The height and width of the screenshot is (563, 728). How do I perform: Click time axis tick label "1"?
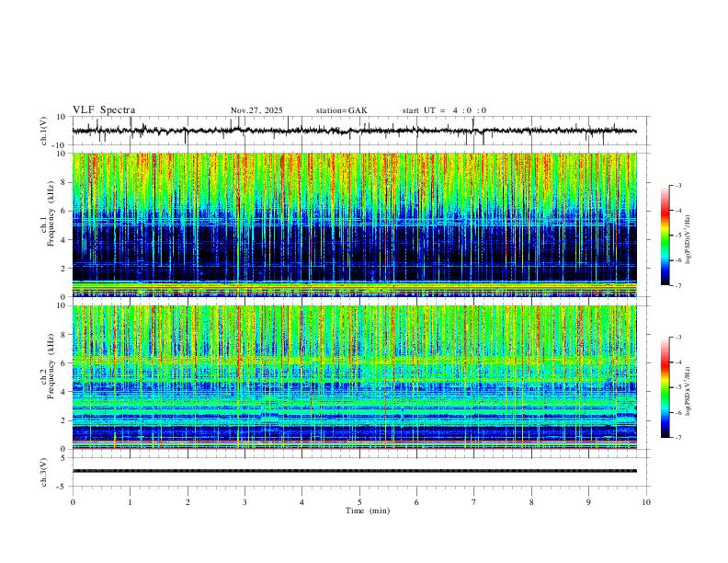click(130, 502)
